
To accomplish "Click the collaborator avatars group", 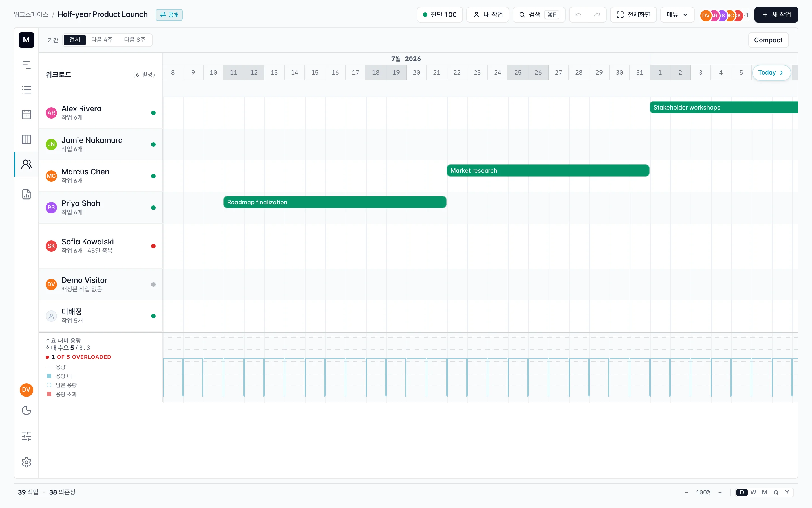I will coord(725,15).
